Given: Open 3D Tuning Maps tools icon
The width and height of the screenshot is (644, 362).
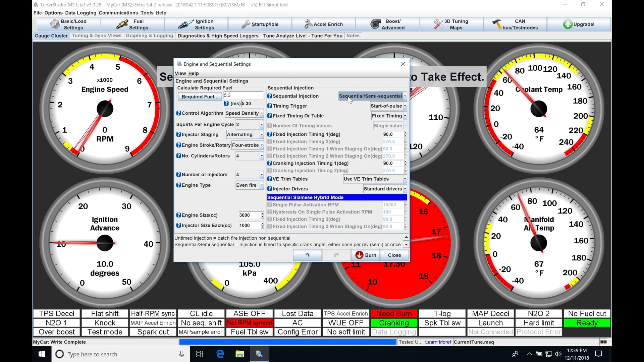Looking at the screenshot, I should [438, 24].
